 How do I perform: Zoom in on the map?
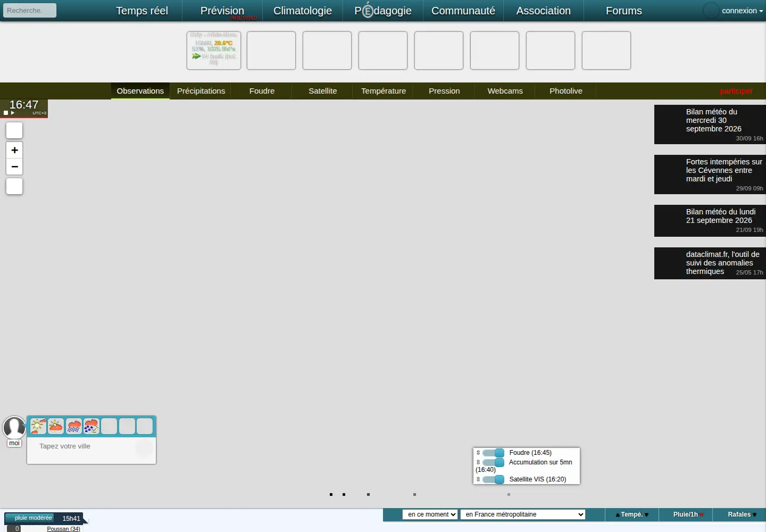(x=14, y=150)
